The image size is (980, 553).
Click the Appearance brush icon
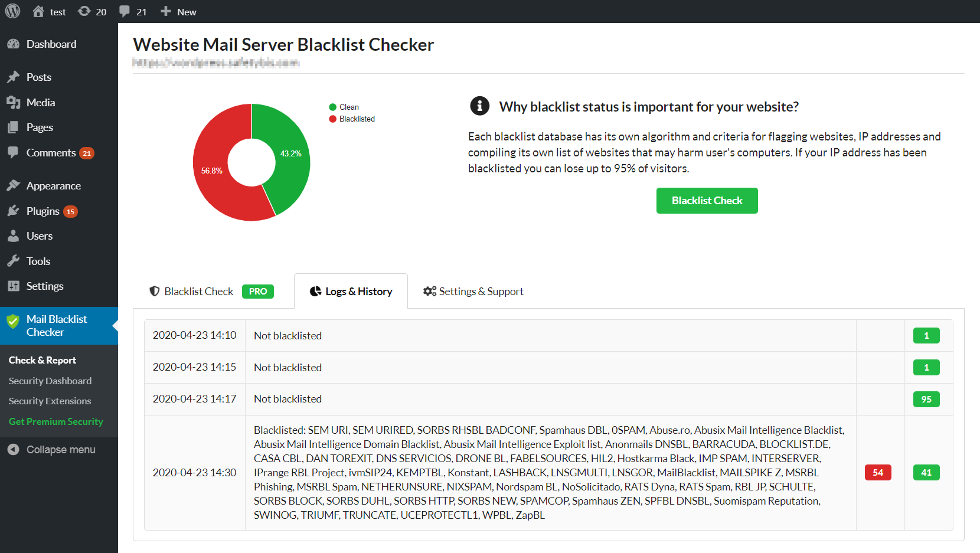pyautogui.click(x=14, y=185)
